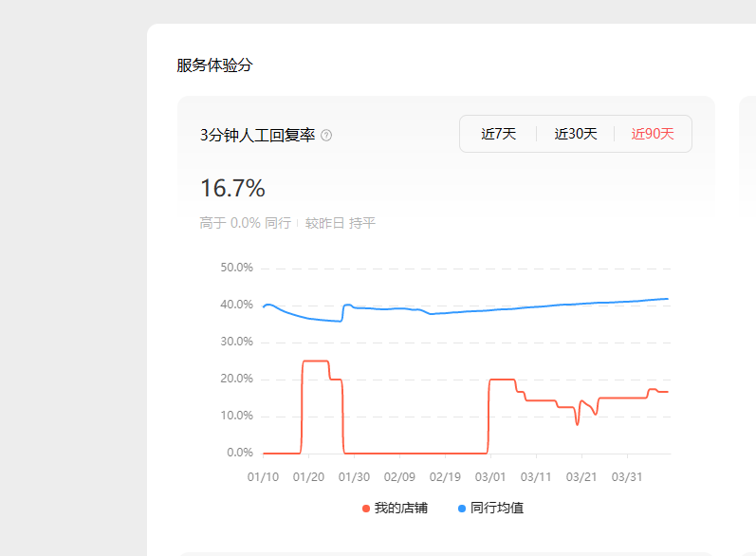The height and width of the screenshot is (556, 756).
Task: Click the 高于 0.0% 同行 text
Action: 246,223
